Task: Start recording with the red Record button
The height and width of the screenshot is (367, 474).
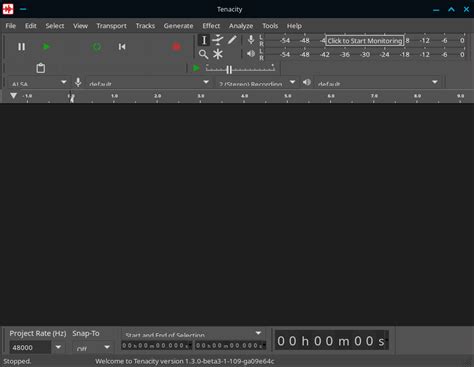Action: pos(176,47)
